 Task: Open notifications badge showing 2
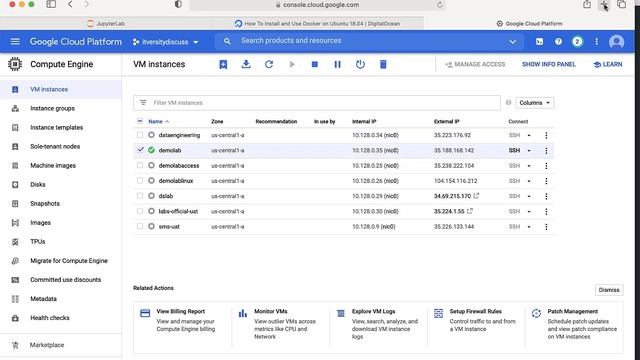tap(577, 42)
